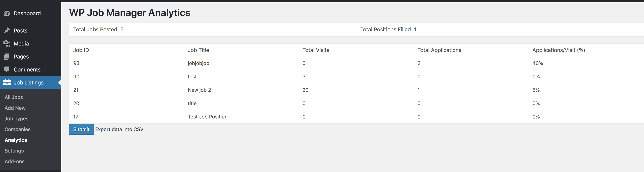Click the Job ID column header
The height and width of the screenshot is (172, 644).
click(x=81, y=50)
